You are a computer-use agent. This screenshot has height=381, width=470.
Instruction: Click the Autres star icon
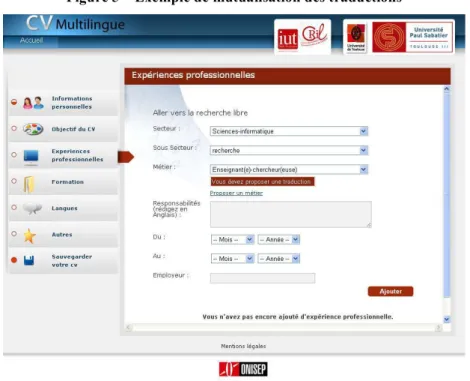point(29,236)
